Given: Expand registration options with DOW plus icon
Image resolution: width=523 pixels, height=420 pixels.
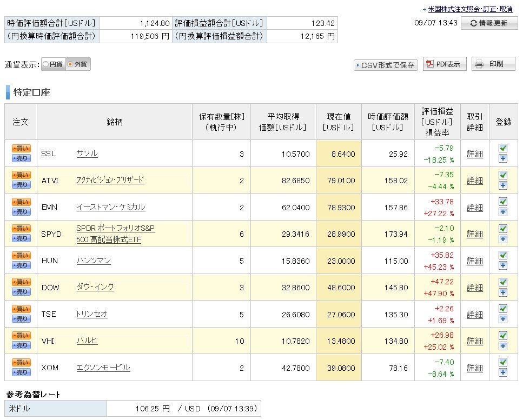Looking at the screenshot, I should pyautogui.click(x=502, y=292).
